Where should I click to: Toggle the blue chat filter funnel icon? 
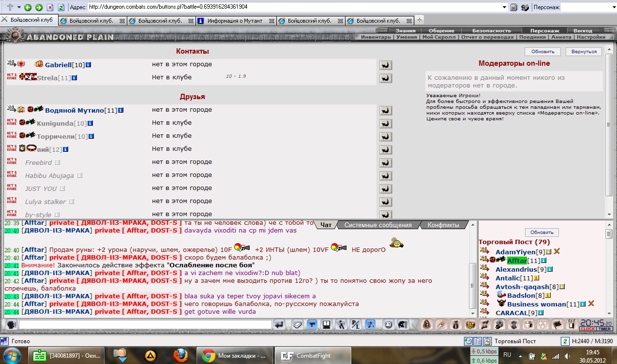(x=312, y=324)
